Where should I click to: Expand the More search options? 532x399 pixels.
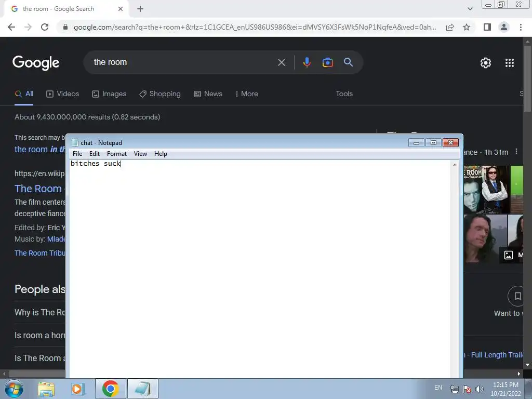pos(247,94)
